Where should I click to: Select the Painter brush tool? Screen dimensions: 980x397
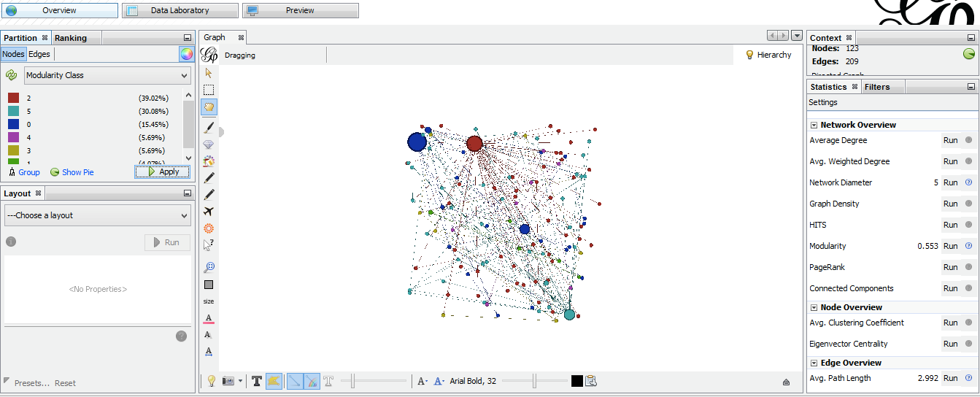pos(209,127)
